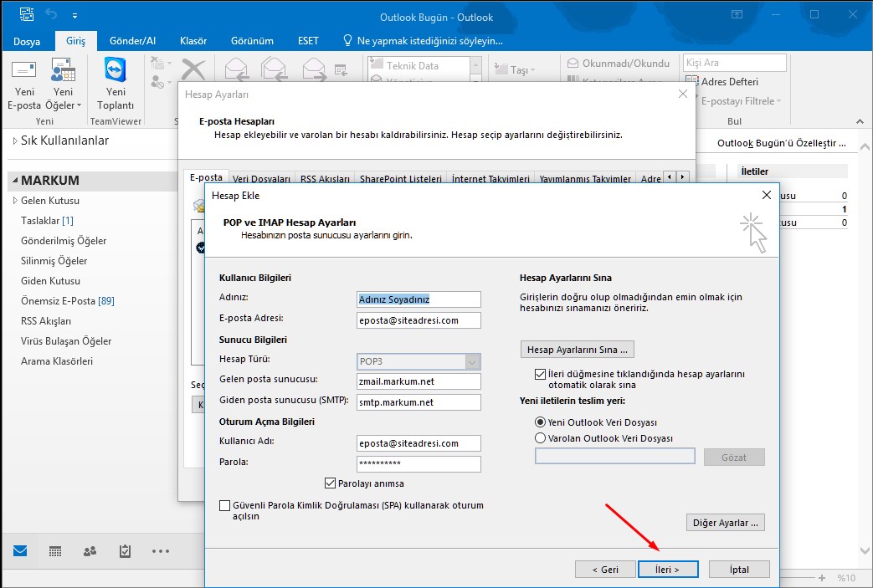Open the Görünüm ribbon tab
This screenshot has width=873, height=588.
[252, 41]
